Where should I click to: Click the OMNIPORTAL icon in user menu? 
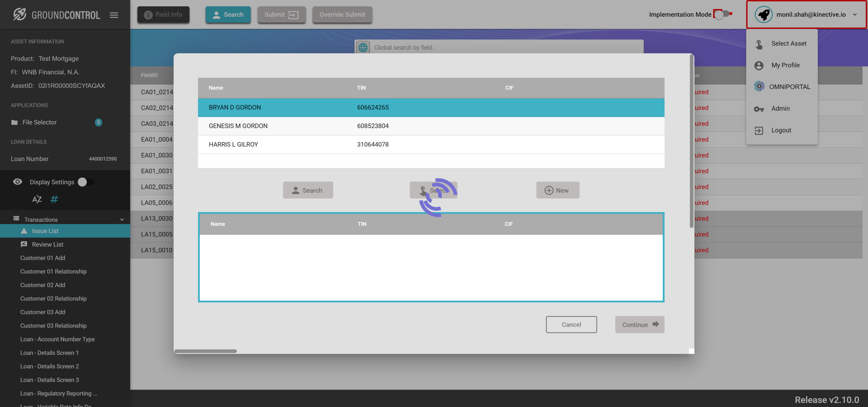click(x=759, y=86)
